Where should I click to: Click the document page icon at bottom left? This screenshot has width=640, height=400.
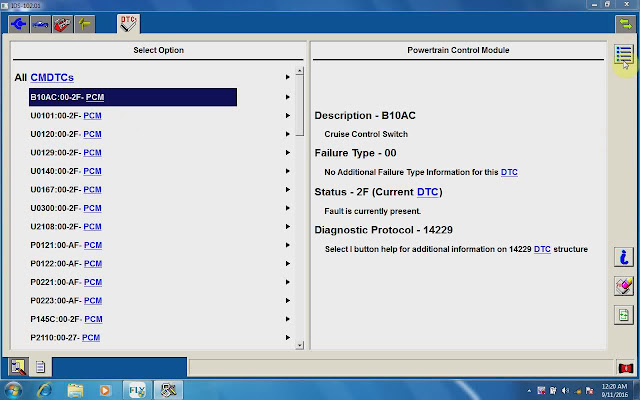[40, 367]
